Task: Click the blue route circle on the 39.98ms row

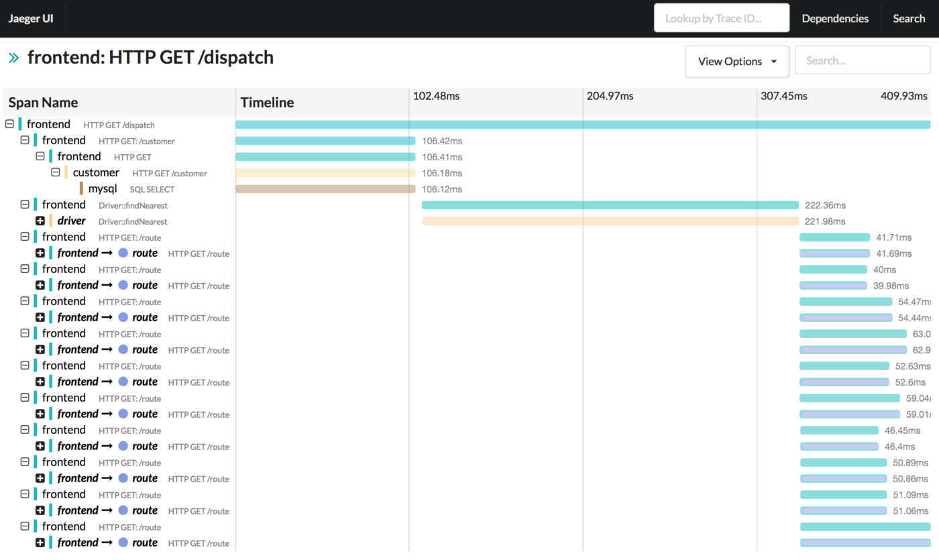Action: point(123,285)
